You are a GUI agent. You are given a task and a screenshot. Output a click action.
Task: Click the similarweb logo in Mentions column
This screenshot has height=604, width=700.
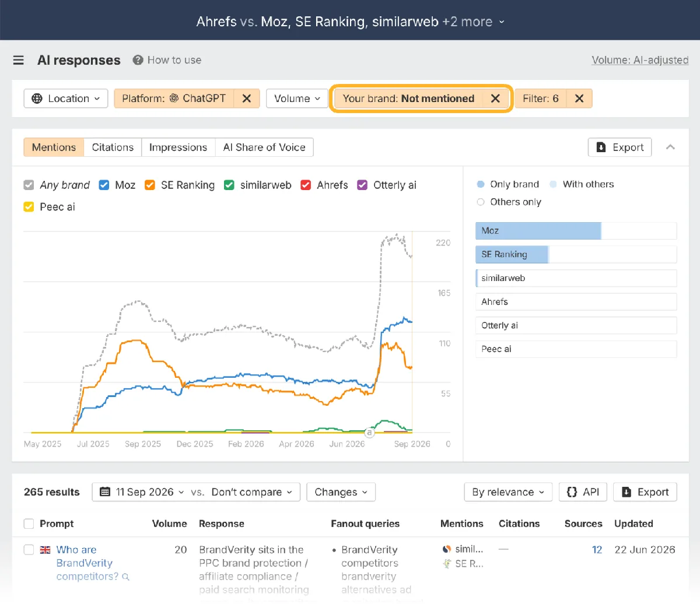click(x=447, y=549)
